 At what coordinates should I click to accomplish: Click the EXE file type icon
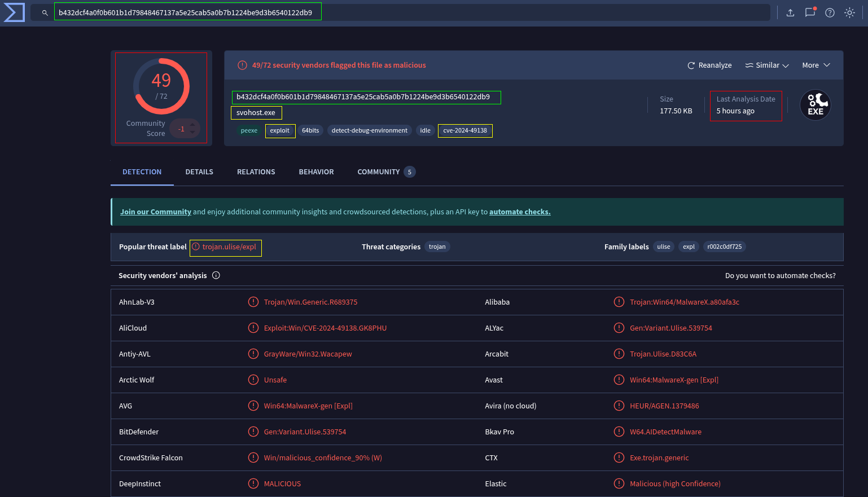(815, 105)
